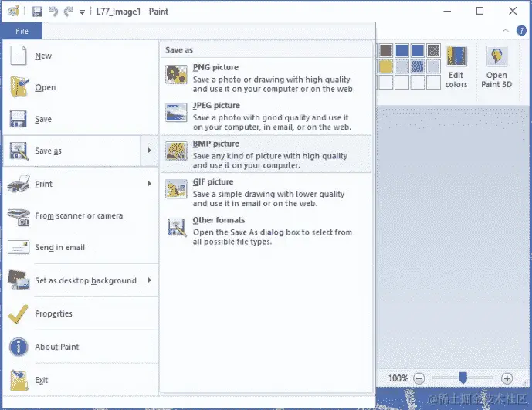The height and width of the screenshot is (410, 532).
Task: Open About Paint
Action: 80,347
